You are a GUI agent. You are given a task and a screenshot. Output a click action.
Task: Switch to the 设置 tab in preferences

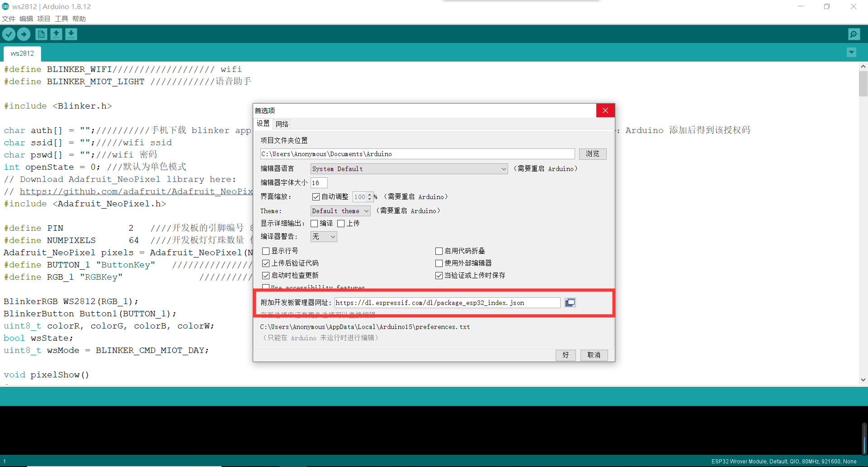click(263, 124)
